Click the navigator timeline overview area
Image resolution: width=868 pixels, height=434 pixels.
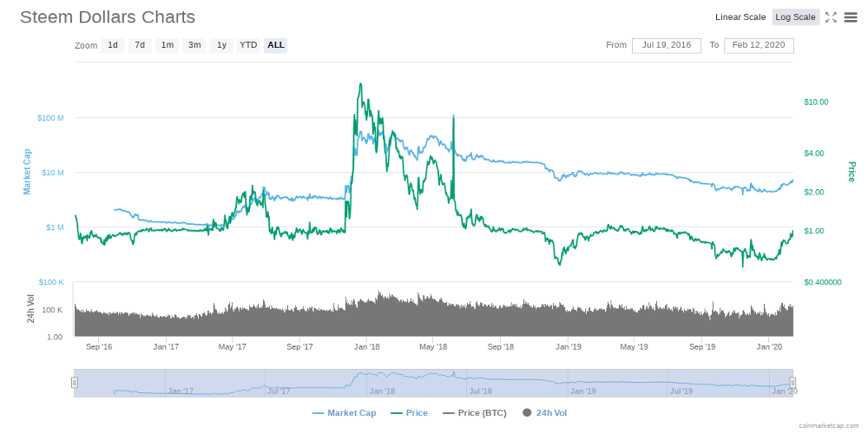(x=433, y=383)
